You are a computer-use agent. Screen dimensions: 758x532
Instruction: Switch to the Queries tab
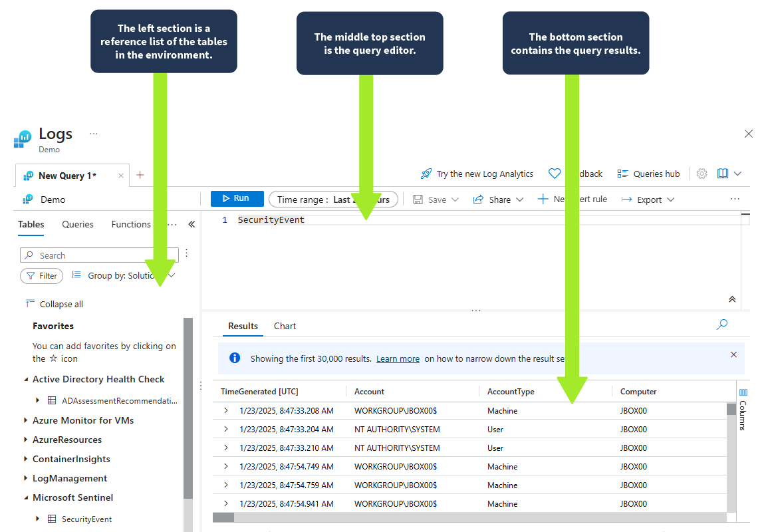77,224
